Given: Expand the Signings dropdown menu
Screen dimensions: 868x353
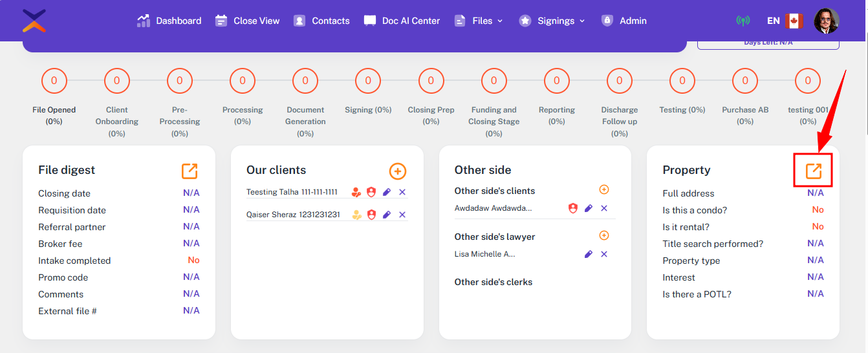Looking at the screenshot, I should (552, 21).
